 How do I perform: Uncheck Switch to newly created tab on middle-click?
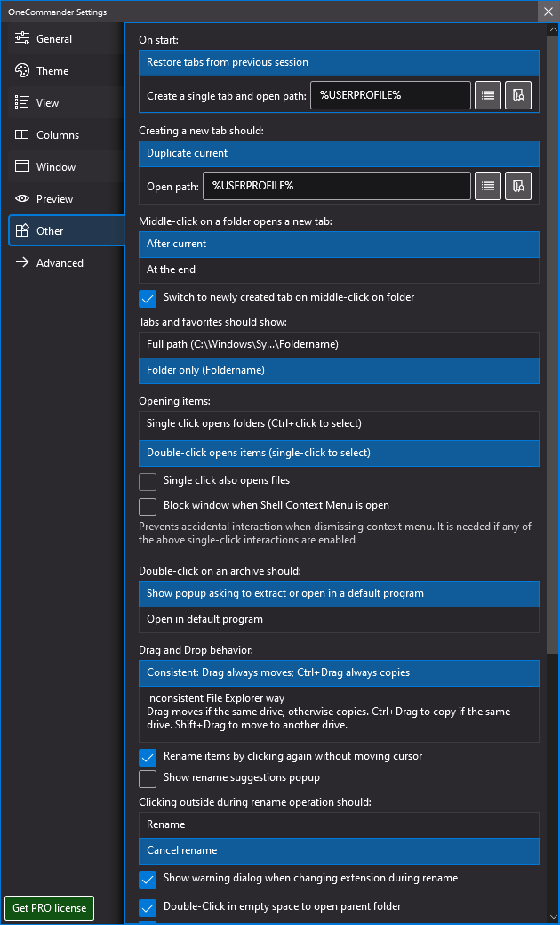point(148,298)
